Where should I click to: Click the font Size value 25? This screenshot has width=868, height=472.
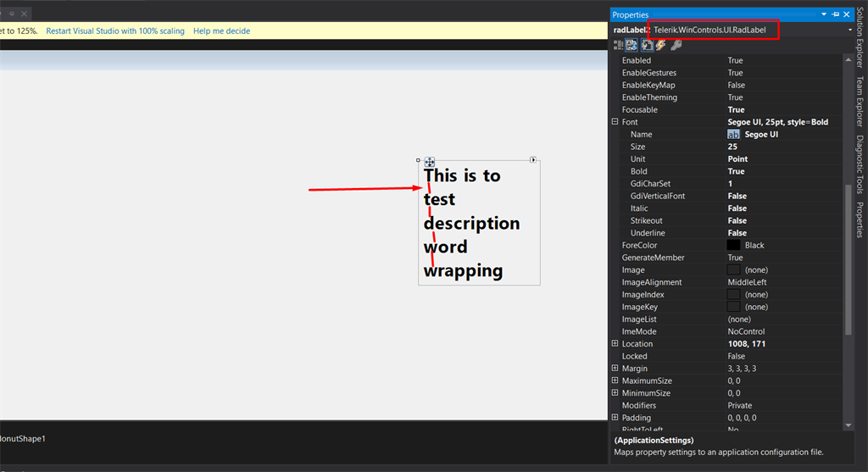click(732, 147)
